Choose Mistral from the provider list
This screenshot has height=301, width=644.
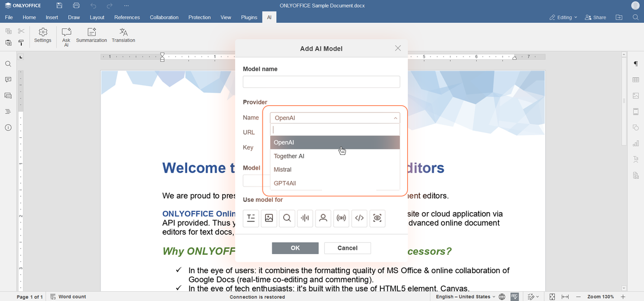point(335,170)
